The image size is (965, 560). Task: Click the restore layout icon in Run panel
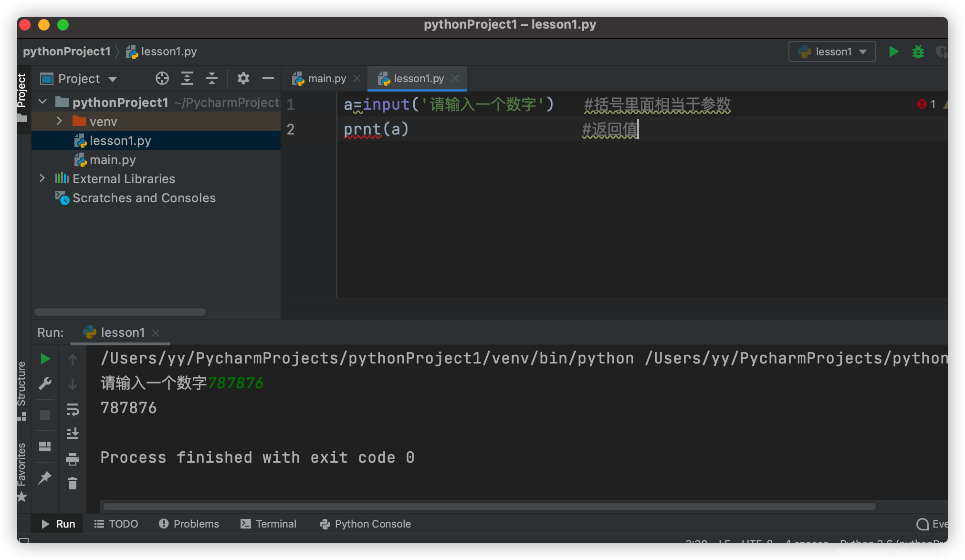(45, 446)
